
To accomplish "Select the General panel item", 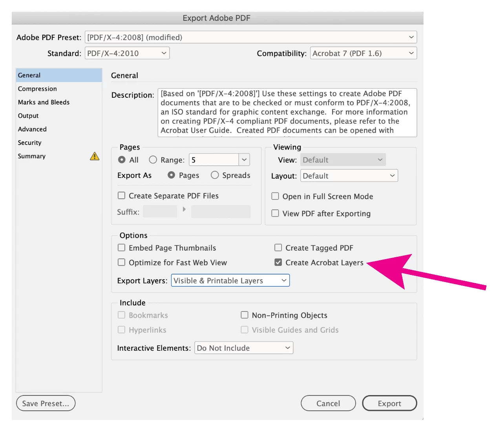I will [59, 75].
